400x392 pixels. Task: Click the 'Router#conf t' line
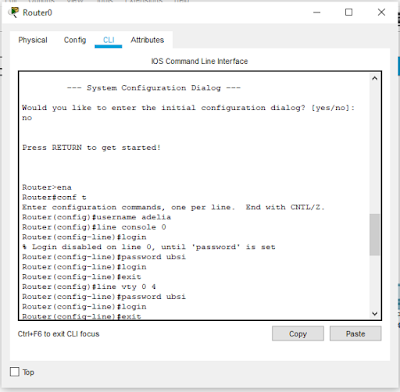(54, 197)
